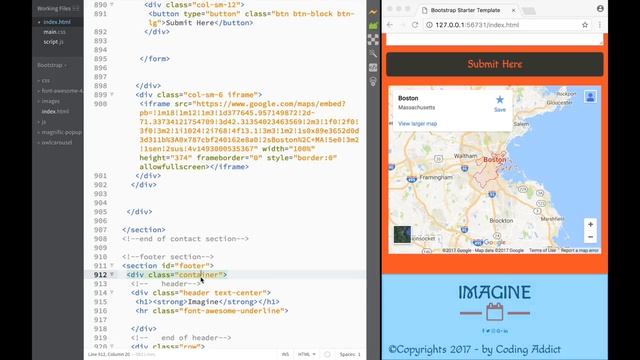Click the split view icon beside Working Files
The height and width of the screenshot is (360, 640).
coord(76,8)
